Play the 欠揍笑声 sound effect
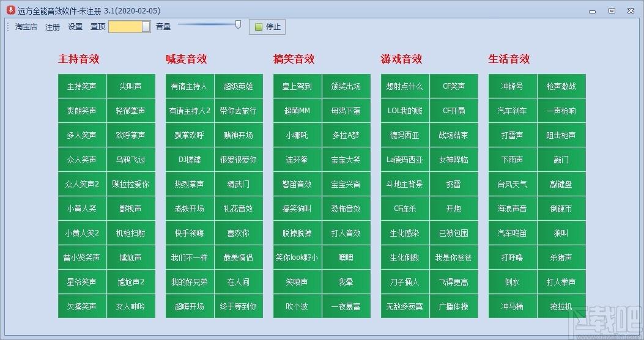The height and width of the screenshot is (340, 644). click(82, 306)
